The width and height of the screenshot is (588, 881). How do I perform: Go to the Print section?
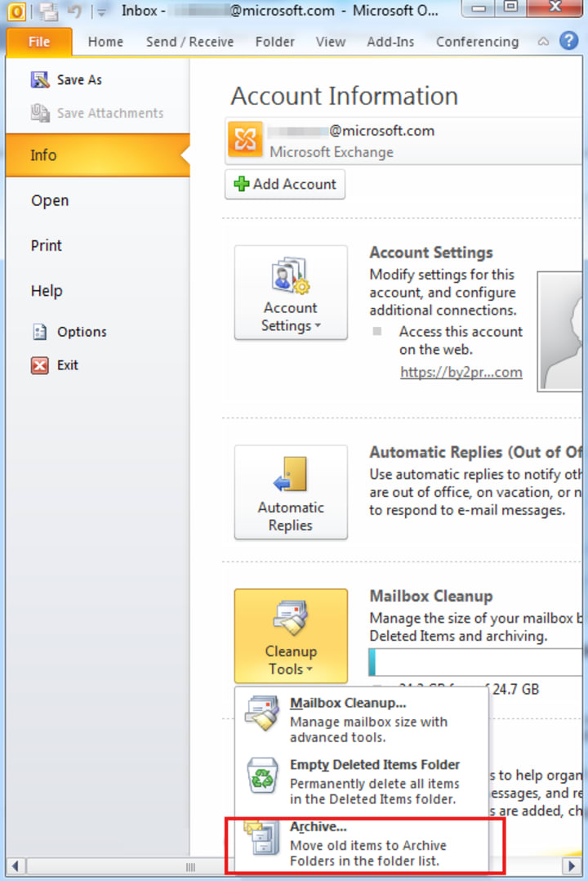tap(46, 245)
